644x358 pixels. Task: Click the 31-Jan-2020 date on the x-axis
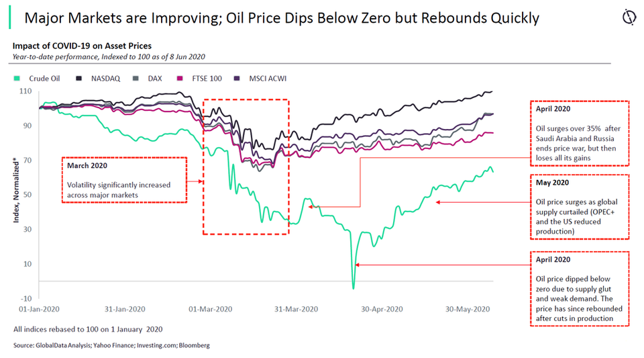click(127, 309)
